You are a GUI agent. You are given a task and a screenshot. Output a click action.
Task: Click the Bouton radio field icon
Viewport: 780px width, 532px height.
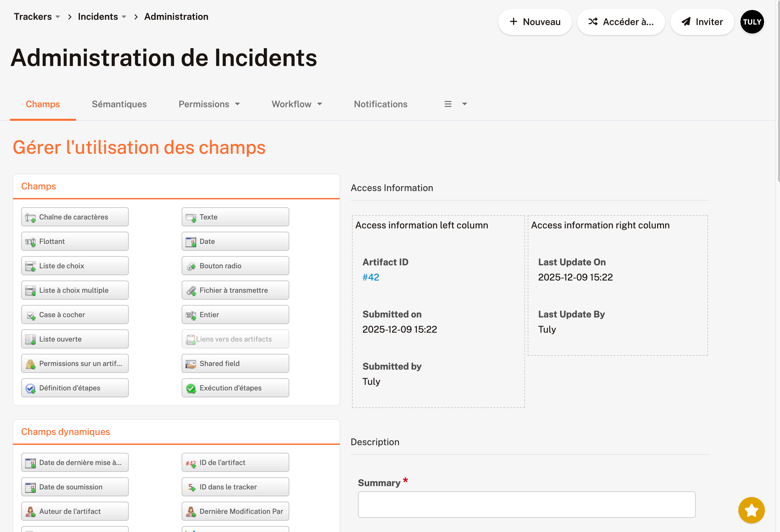pyautogui.click(x=191, y=266)
